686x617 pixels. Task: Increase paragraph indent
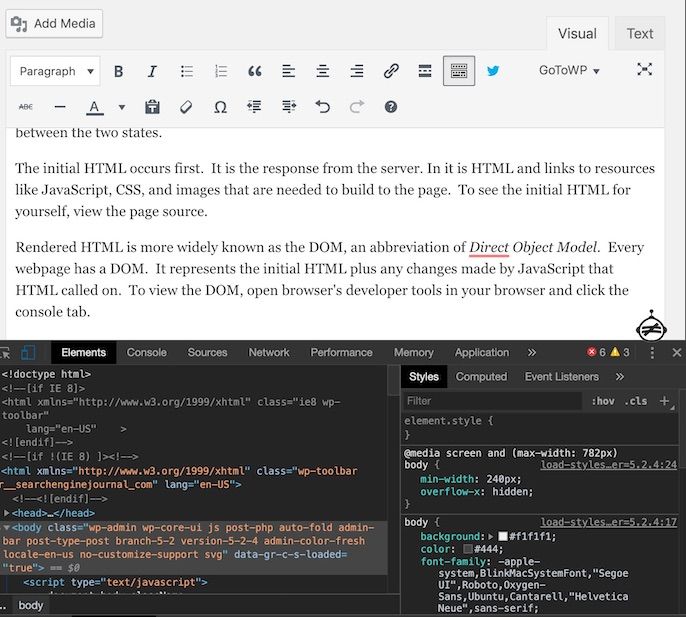[x=289, y=106]
